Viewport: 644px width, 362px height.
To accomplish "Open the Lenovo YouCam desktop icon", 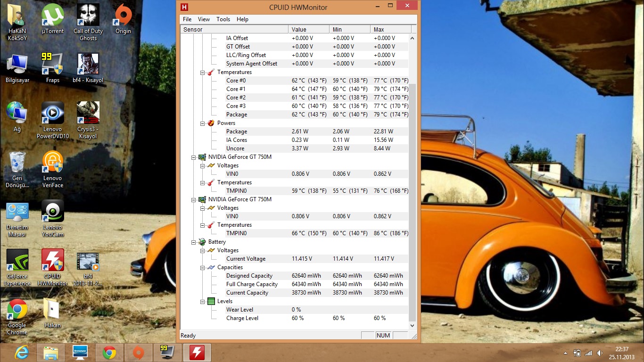I will (x=53, y=212).
